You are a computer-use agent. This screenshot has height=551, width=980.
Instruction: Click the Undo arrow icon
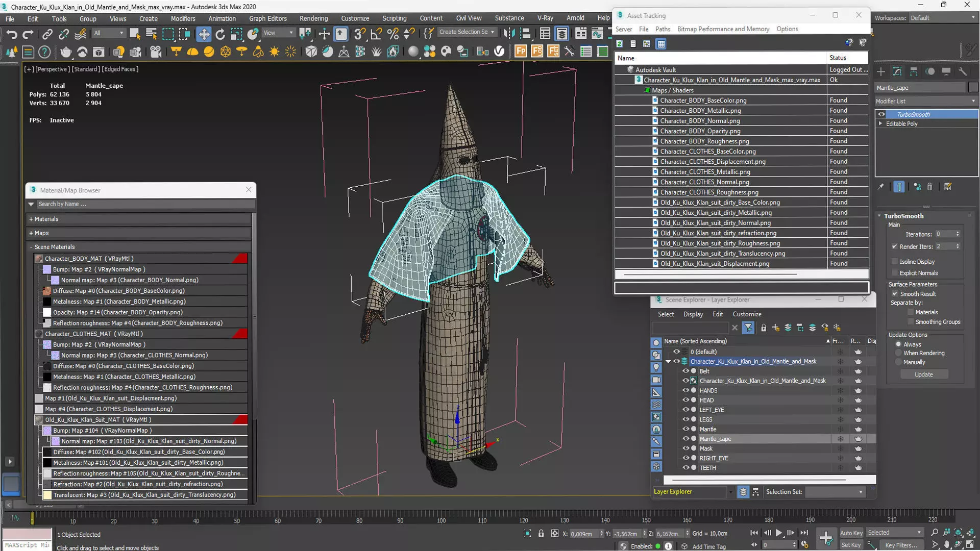click(x=11, y=34)
